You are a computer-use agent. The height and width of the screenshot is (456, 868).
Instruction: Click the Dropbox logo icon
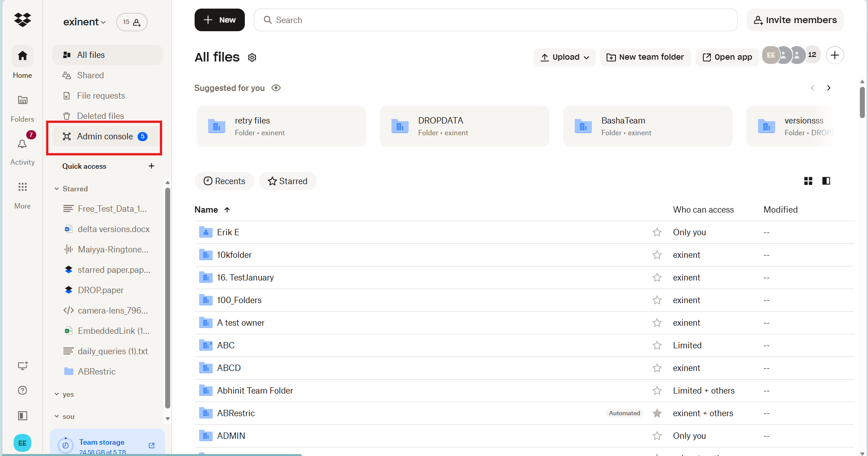[22, 19]
